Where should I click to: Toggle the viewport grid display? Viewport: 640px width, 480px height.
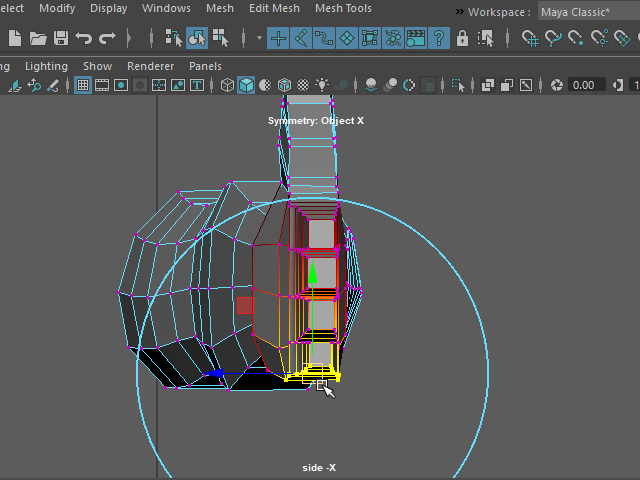click(84, 85)
